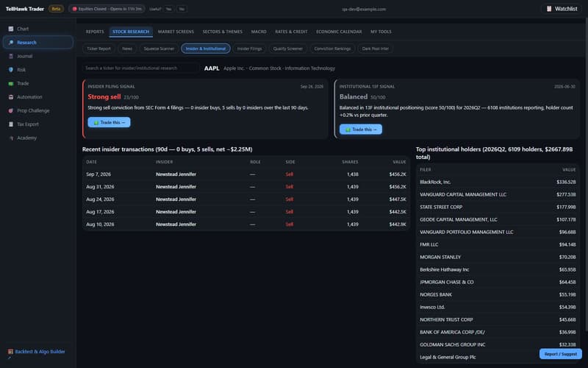The height and width of the screenshot is (368, 588).
Task: Answer Yes to Useful prompt
Action: click(x=168, y=9)
